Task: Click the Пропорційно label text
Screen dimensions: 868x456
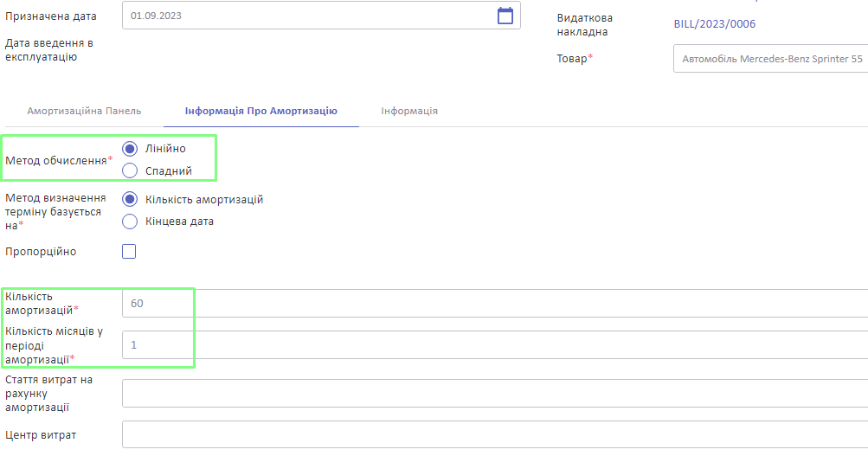Action: click(41, 251)
